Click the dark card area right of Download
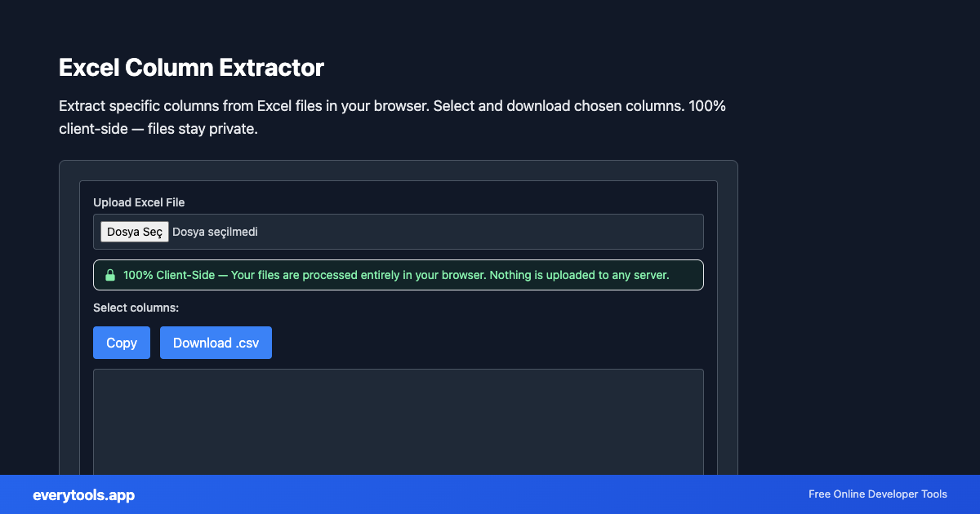Screen dimensions: 980x514 point(490,343)
